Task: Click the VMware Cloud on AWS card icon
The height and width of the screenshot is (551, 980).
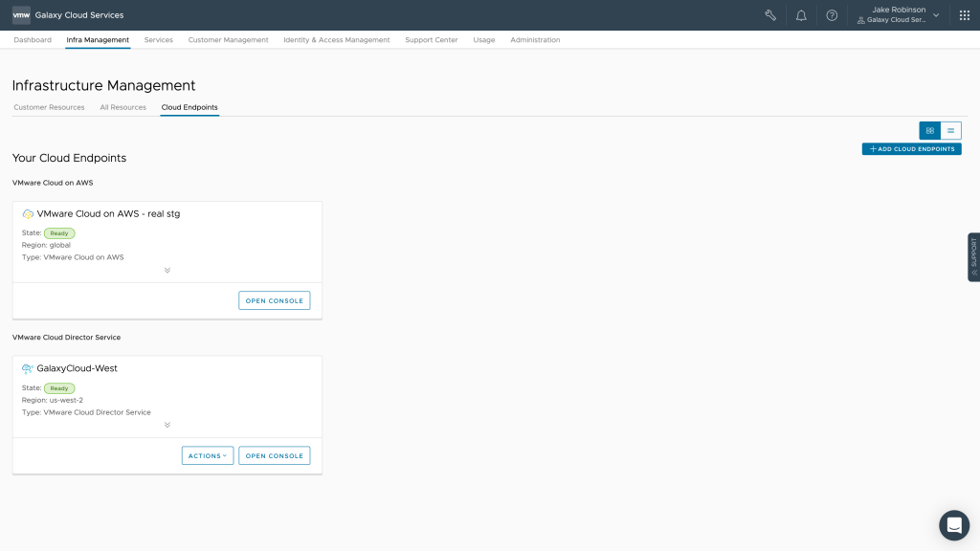Action: click(x=28, y=214)
